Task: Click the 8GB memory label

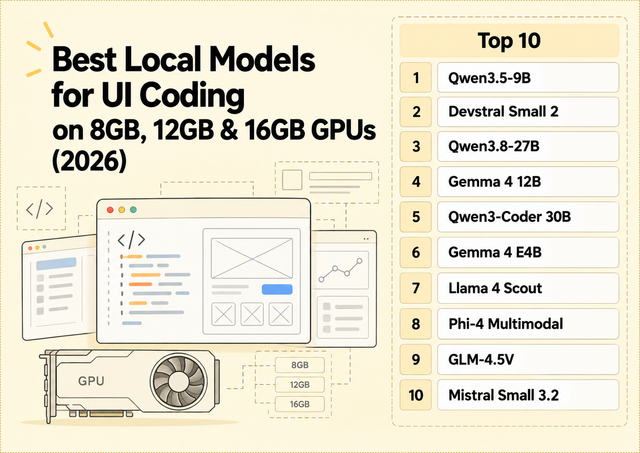Action: coord(300,365)
